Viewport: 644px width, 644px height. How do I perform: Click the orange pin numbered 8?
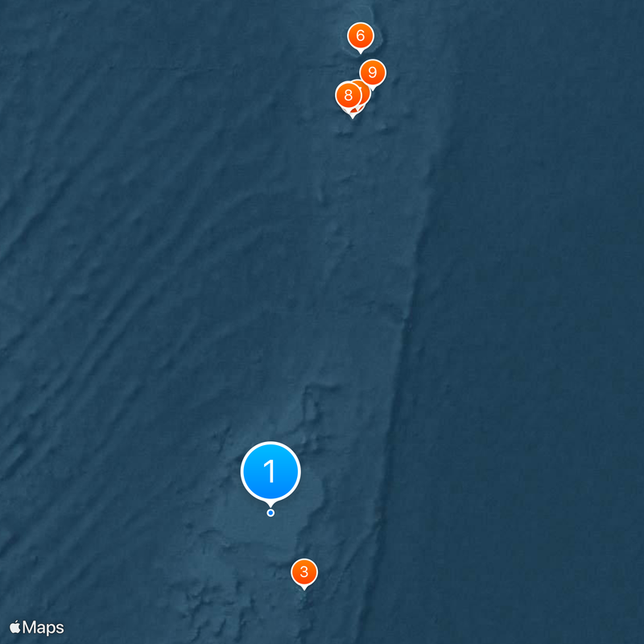coord(349,95)
